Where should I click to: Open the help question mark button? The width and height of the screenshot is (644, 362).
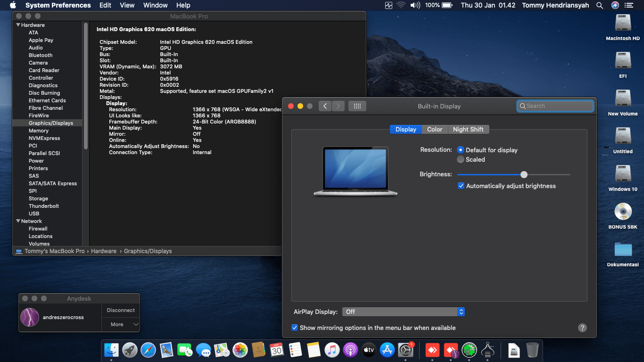click(582, 328)
